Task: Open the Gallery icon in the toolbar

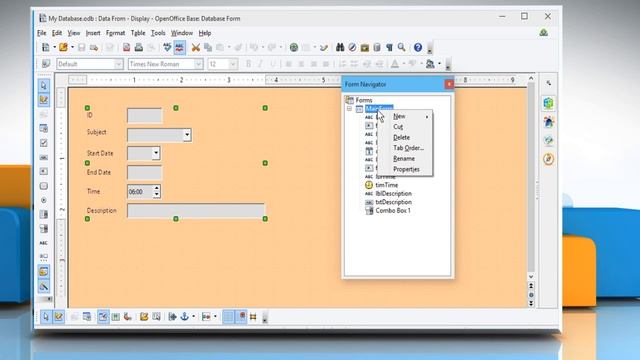Action: [x=364, y=47]
